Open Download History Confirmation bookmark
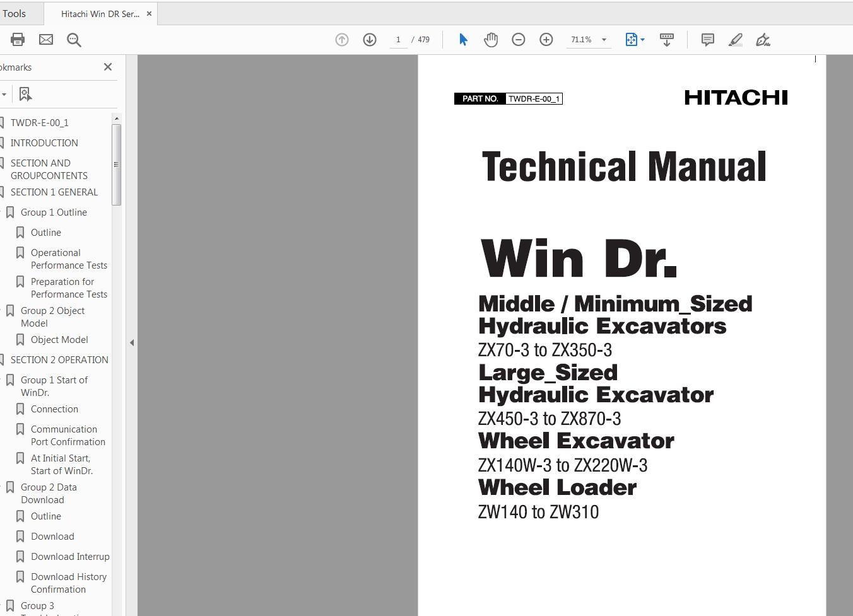 pyautogui.click(x=69, y=583)
